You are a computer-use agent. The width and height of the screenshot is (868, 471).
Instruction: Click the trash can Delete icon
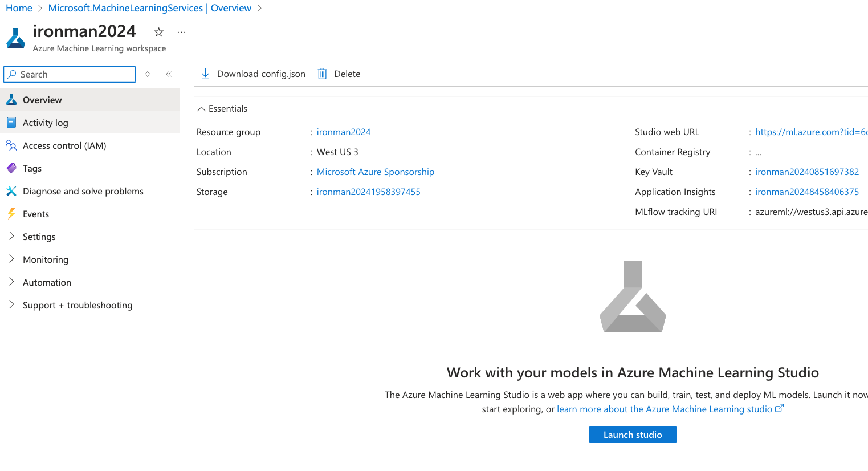tap(322, 74)
